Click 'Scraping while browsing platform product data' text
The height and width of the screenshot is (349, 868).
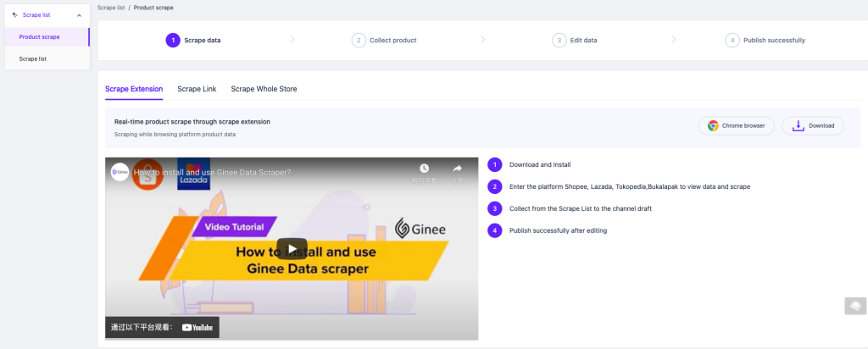[x=175, y=135]
